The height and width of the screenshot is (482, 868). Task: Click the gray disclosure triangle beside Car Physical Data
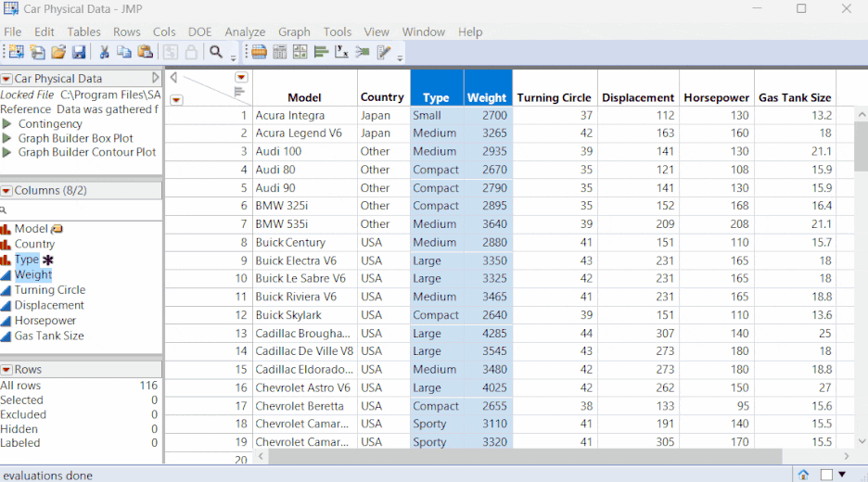tap(156, 78)
